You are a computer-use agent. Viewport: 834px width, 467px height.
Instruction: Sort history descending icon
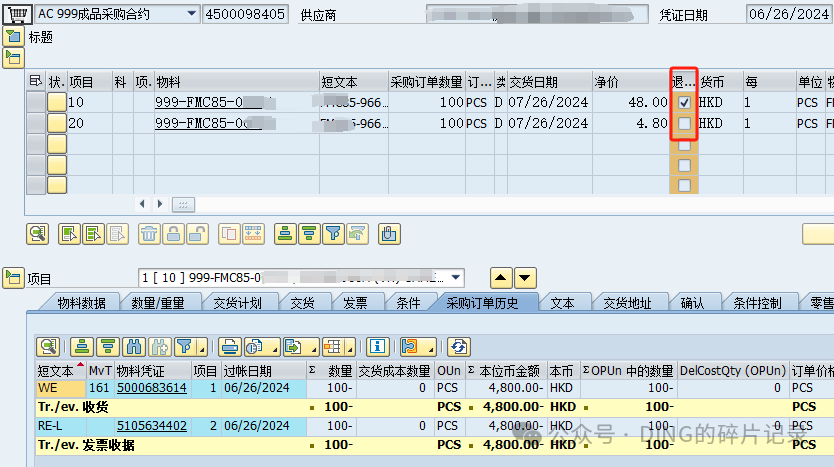[x=107, y=347]
